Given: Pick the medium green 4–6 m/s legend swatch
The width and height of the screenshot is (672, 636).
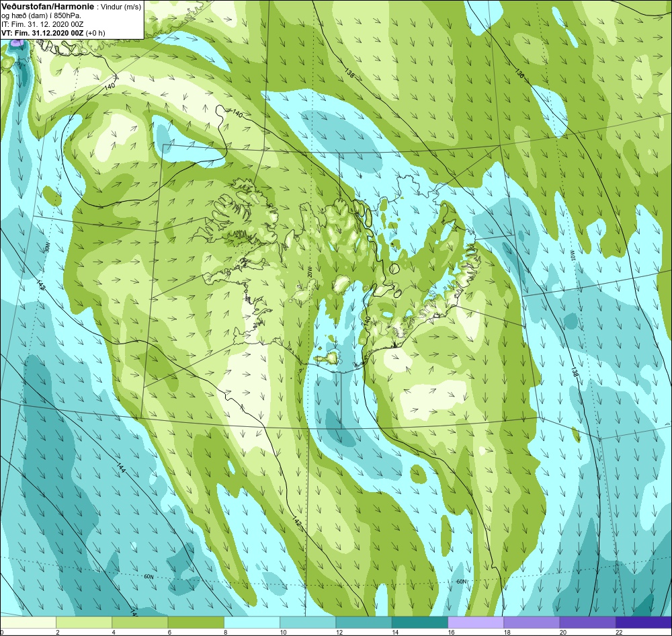Looking at the screenshot, I should 140,623.
